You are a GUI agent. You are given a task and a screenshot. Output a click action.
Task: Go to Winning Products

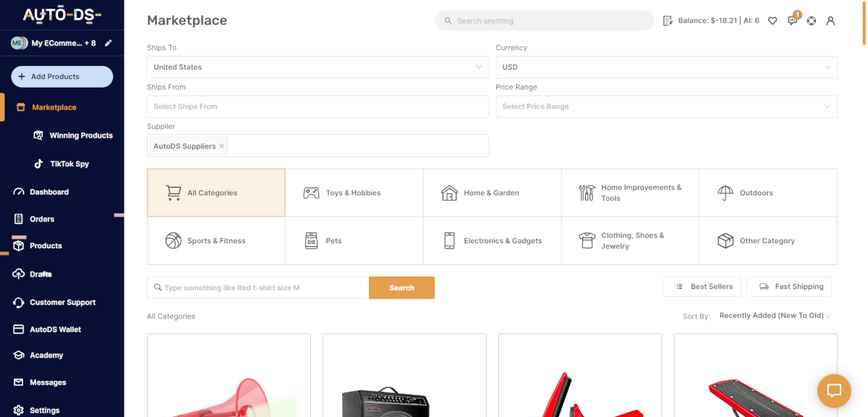[72, 135]
